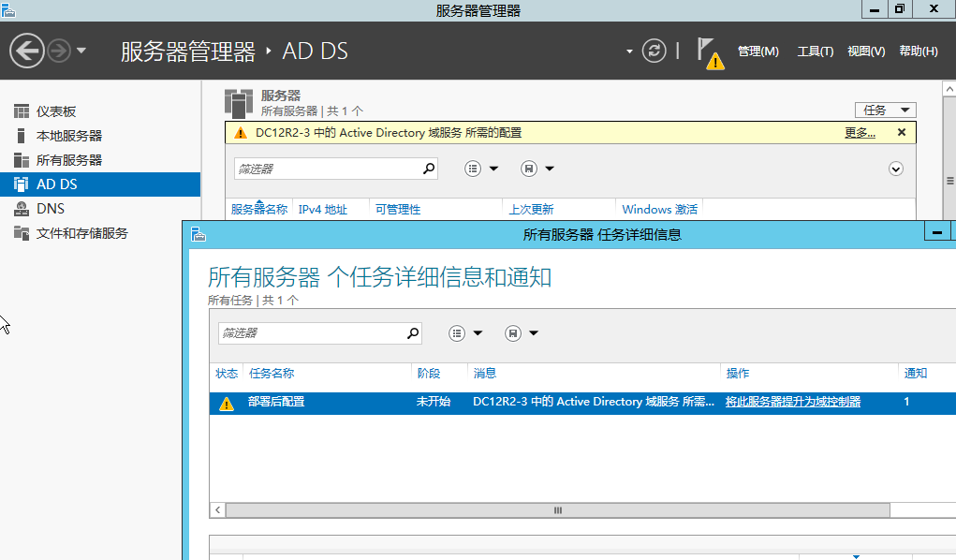This screenshot has width=956, height=560.
Task: Expand the servers panel chevron button
Action: point(896,169)
